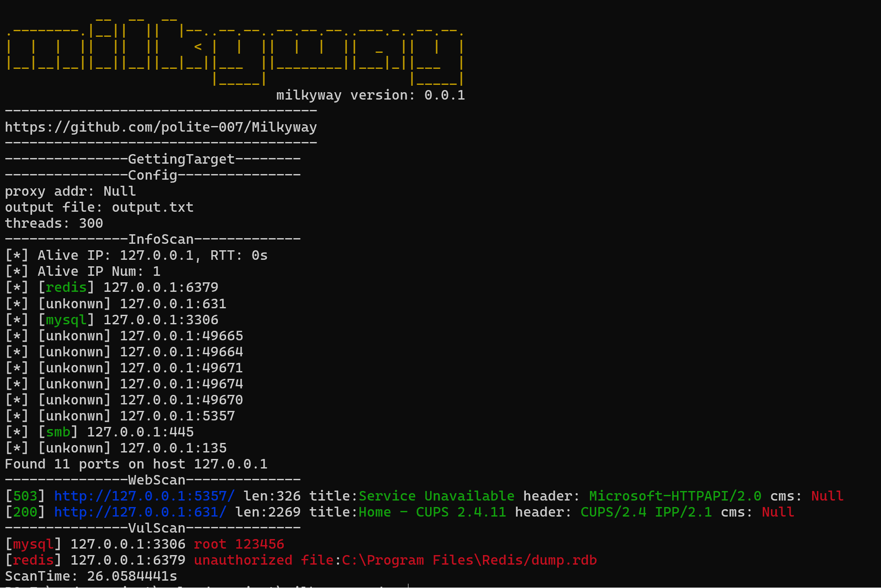Click the mysql service icon at port 3306

[x=65, y=319]
